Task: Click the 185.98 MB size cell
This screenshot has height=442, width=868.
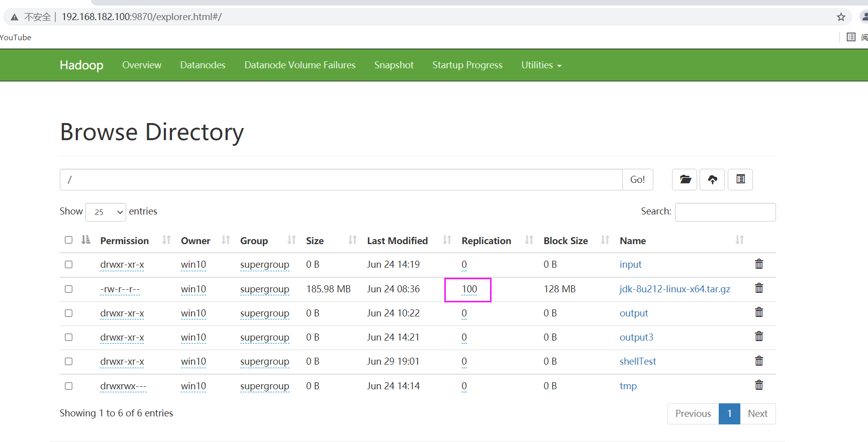Action: pos(328,289)
